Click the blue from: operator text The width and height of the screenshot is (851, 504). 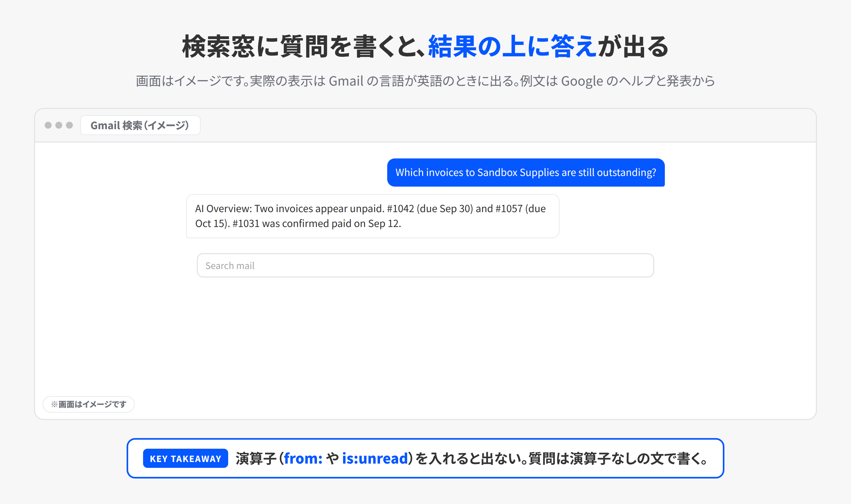click(x=303, y=458)
